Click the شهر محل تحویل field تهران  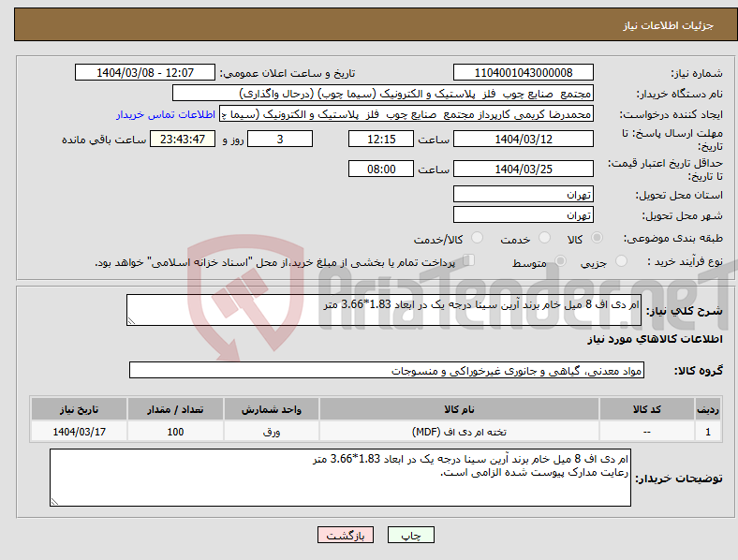pyautogui.click(x=523, y=214)
